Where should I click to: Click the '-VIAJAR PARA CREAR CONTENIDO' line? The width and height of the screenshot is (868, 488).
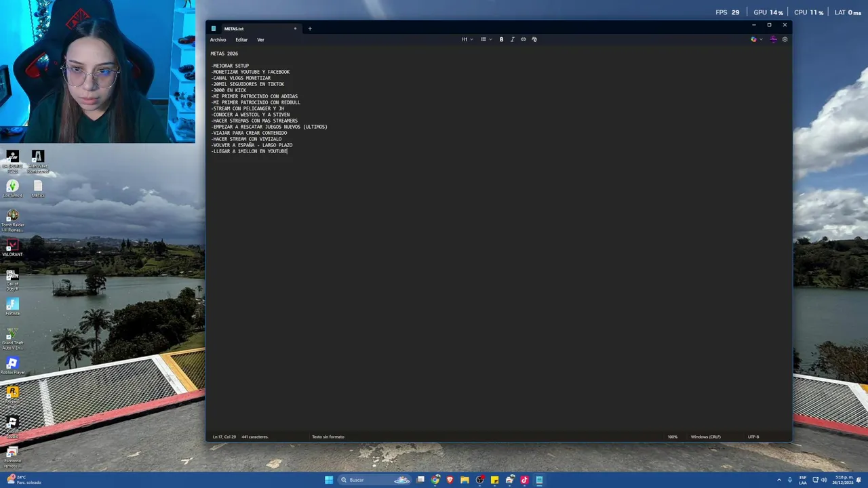point(249,133)
